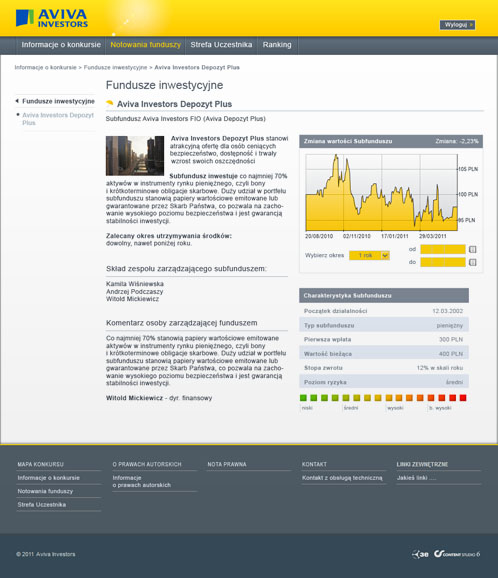Click the 'średni' risk scale label
The height and width of the screenshot is (578, 498).
coord(351,408)
